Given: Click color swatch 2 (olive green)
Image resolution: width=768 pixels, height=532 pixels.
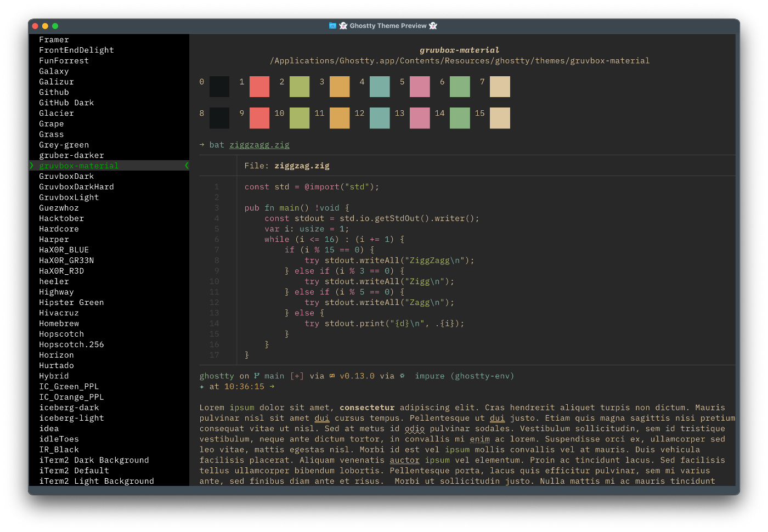Looking at the screenshot, I should 300,87.
